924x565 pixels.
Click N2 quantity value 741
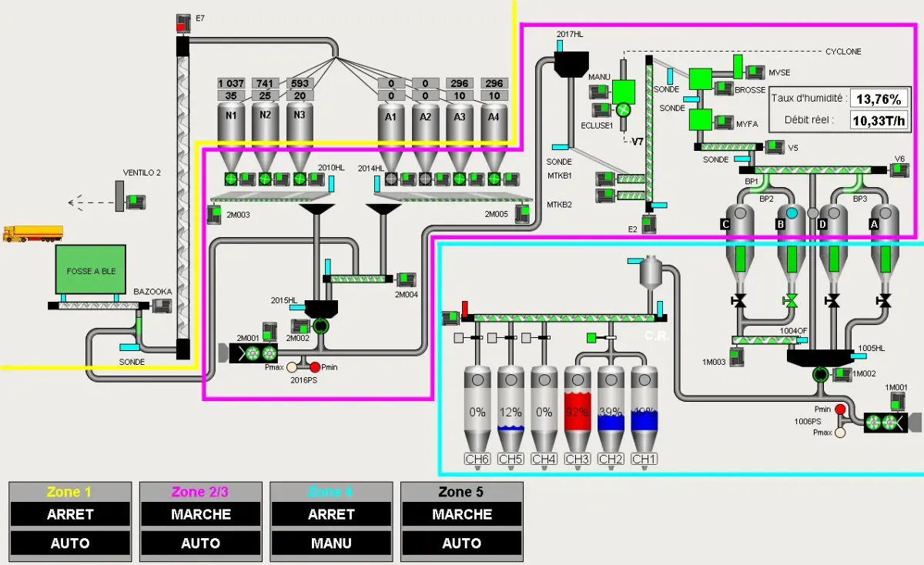[x=266, y=83]
